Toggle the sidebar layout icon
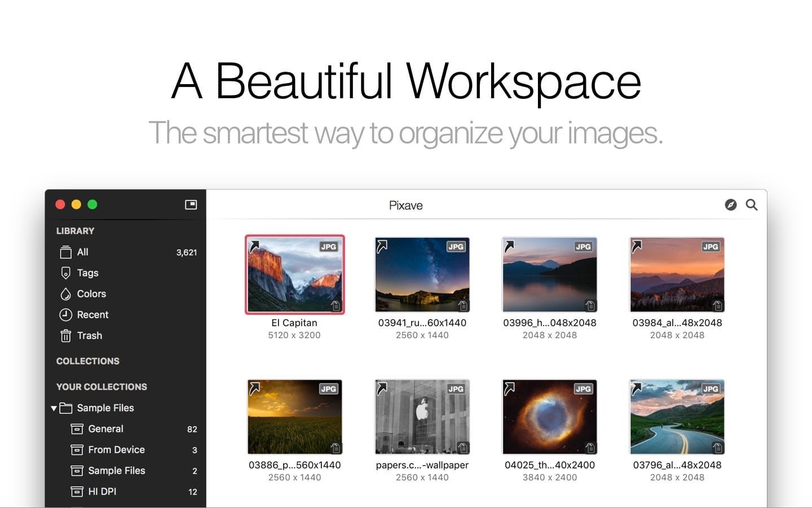This screenshot has height=508, width=812. tap(191, 204)
